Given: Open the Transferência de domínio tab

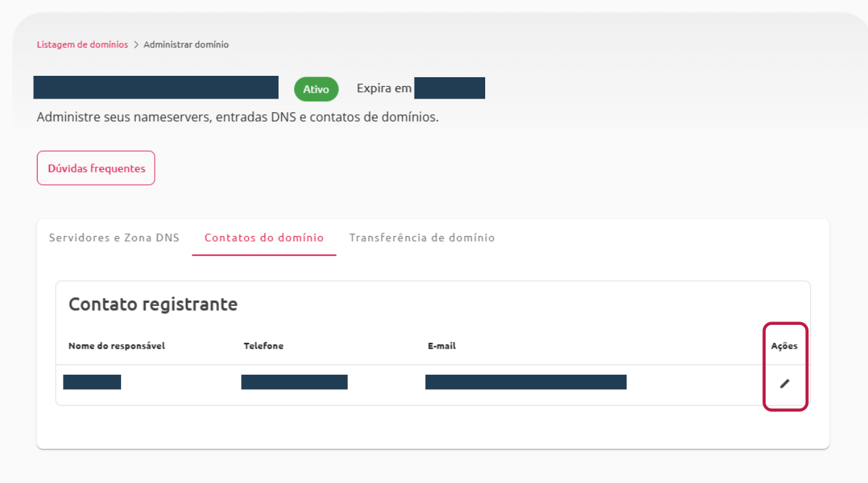Looking at the screenshot, I should coord(422,237).
